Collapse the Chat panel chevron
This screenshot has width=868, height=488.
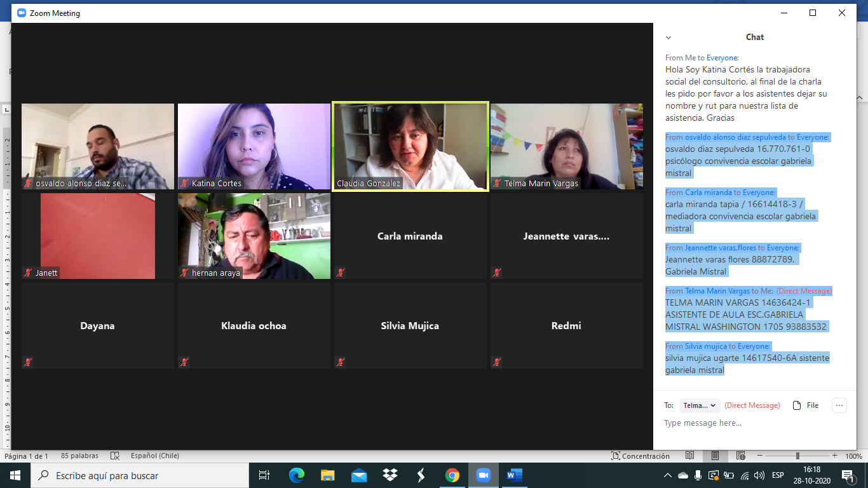tap(668, 37)
